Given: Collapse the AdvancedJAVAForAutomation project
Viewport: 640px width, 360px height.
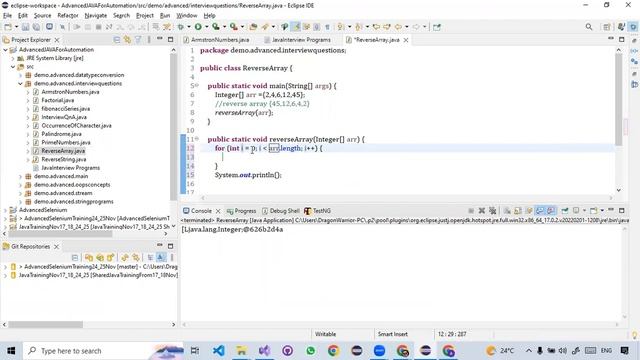Looking at the screenshot, I should [5, 50].
